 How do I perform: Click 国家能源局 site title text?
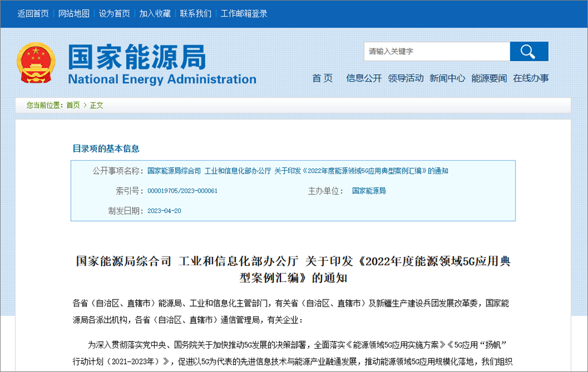pyautogui.click(x=137, y=57)
